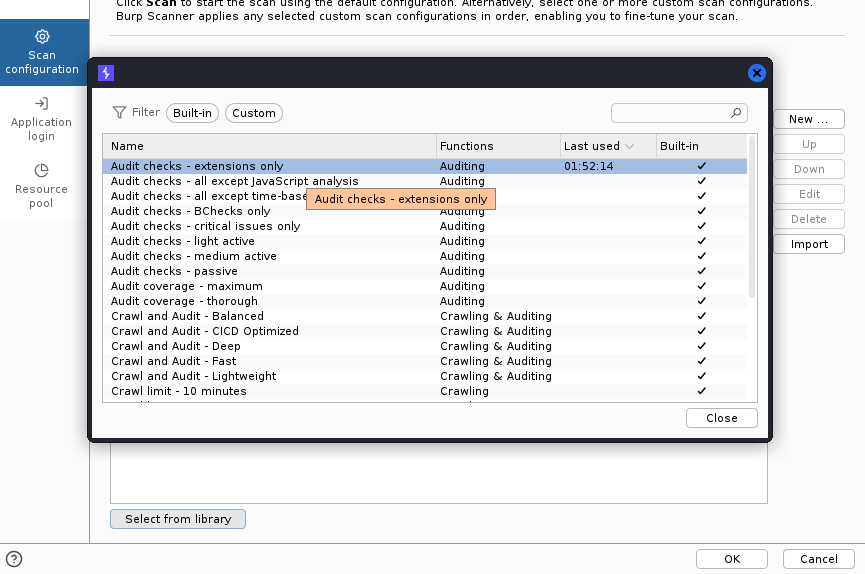Click the library search input field
Viewport: 865px width, 574px height.
click(x=679, y=113)
